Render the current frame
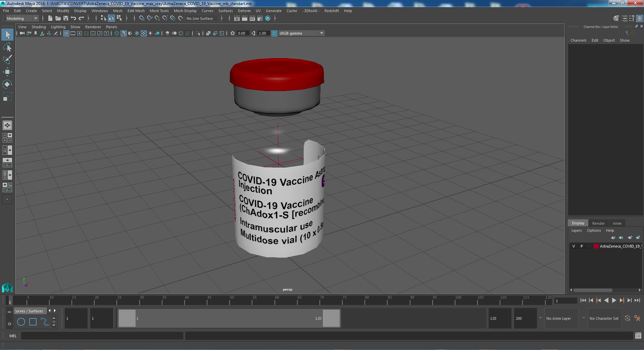This screenshot has width=644, height=350. pyautogui.click(x=245, y=18)
